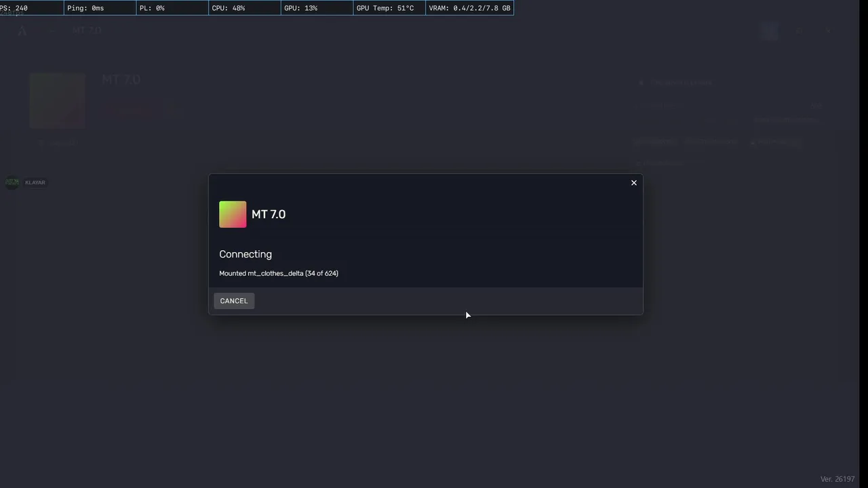Screen dimensions: 868x488
Task: Click the GPU Temp: 51°C readout
Action: point(389,8)
